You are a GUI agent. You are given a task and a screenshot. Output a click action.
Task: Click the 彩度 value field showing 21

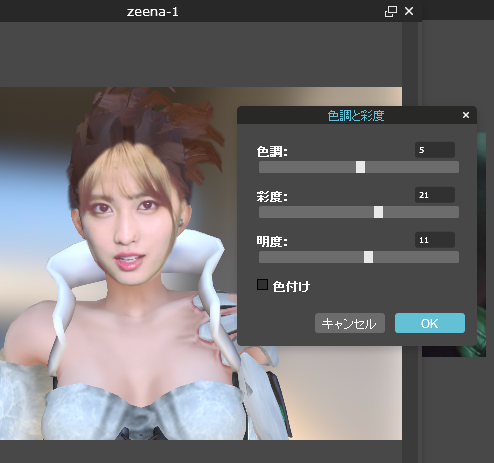coord(435,195)
